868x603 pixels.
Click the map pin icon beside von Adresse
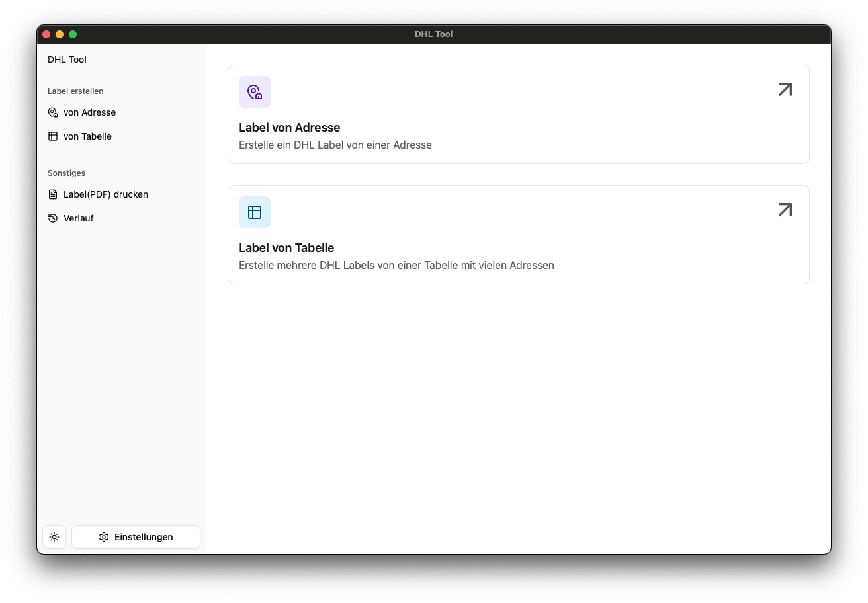tap(53, 112)
